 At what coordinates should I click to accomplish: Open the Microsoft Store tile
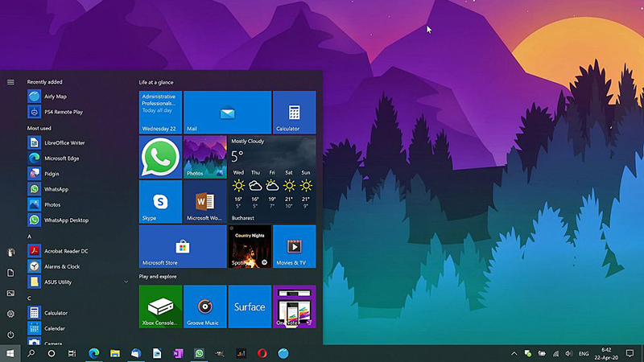click(x=183, y=247)
